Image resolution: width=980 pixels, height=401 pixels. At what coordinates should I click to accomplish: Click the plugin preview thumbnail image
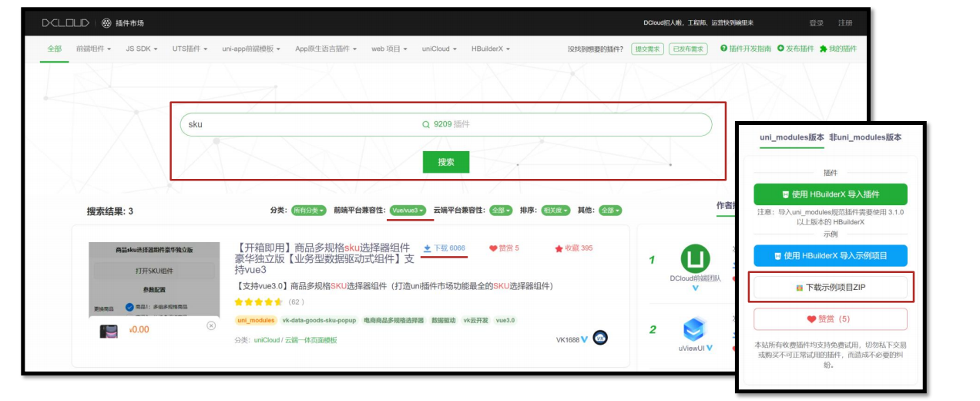tap(153, 293)
